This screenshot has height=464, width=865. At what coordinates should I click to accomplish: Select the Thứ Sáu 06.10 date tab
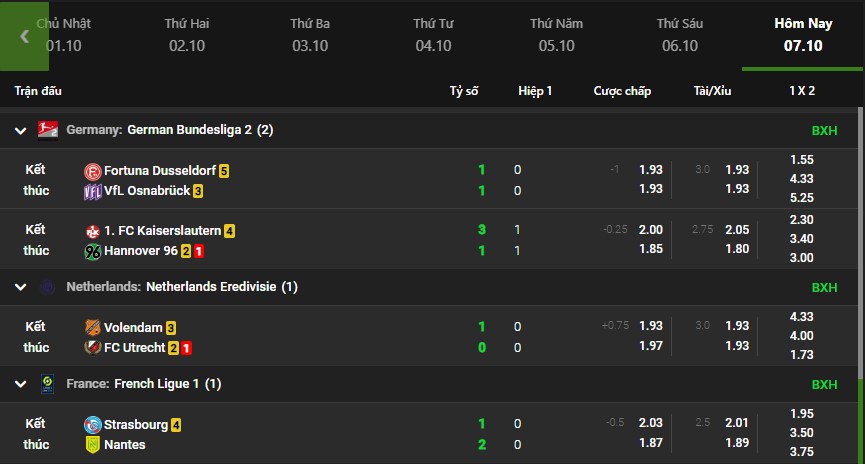click(x=680, y=35)
